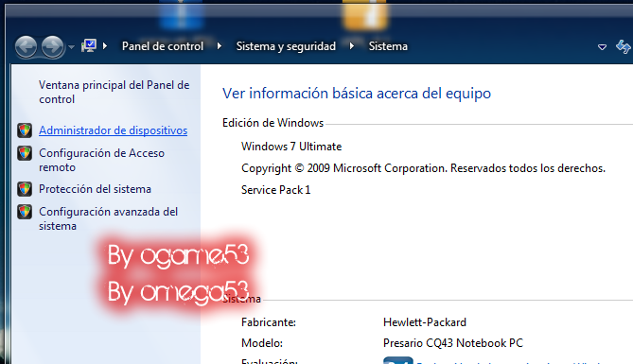Screen dimensions: 633x364
Task: Click the Hewlett-Packard manufacturer value
Action: (425, 322)
